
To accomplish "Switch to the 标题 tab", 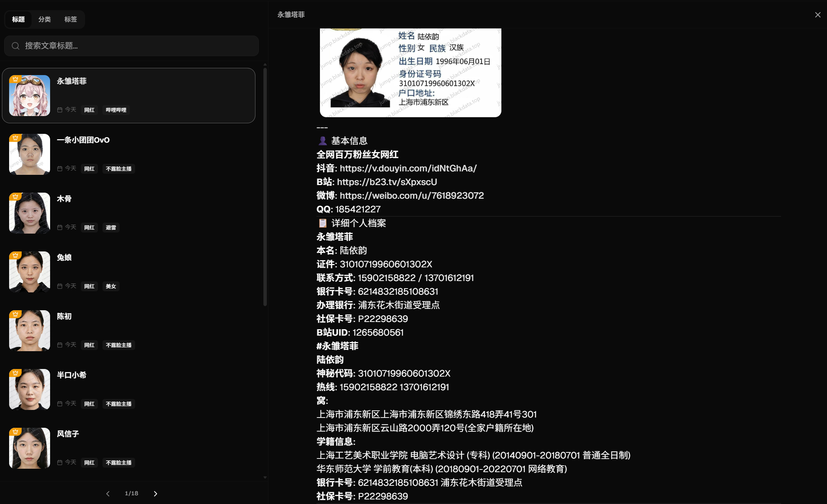I will pyautogui.click(x=18, y=19).
